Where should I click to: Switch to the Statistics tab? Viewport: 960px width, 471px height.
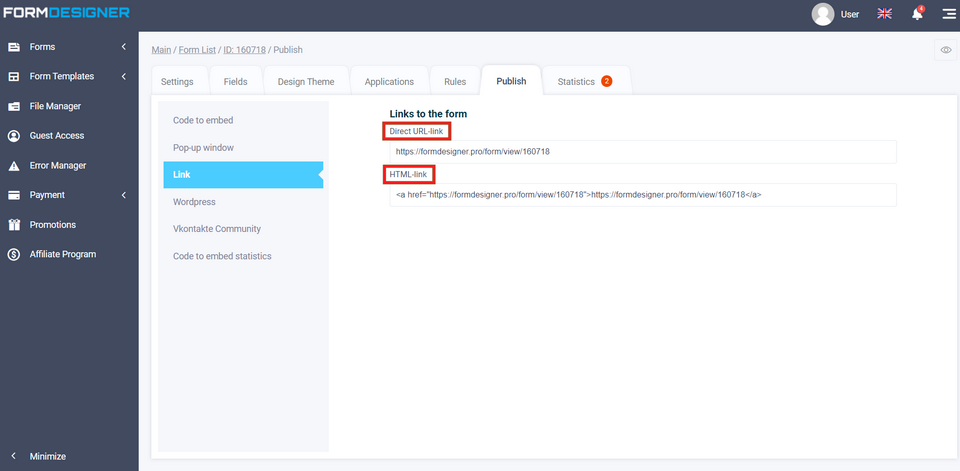pos(584,82)
